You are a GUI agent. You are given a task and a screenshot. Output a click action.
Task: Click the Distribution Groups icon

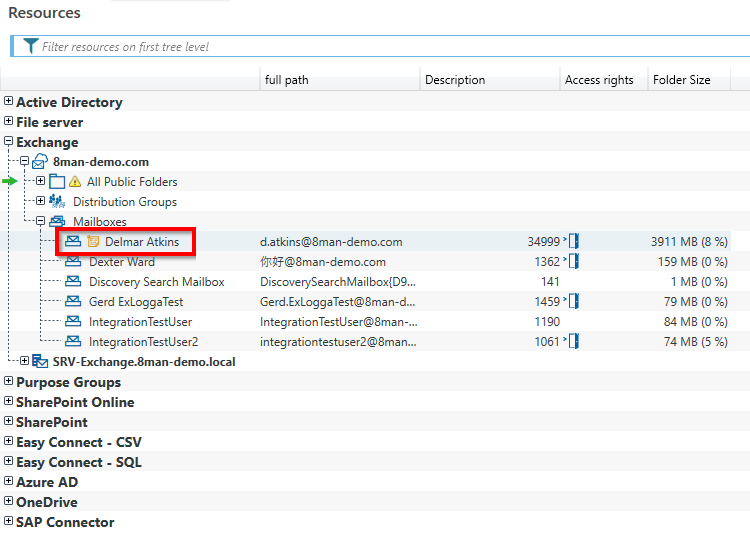click(x=57, y=202)
